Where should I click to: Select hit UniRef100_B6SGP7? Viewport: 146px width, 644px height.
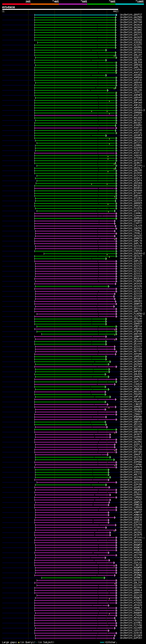(x=131, y=299)
